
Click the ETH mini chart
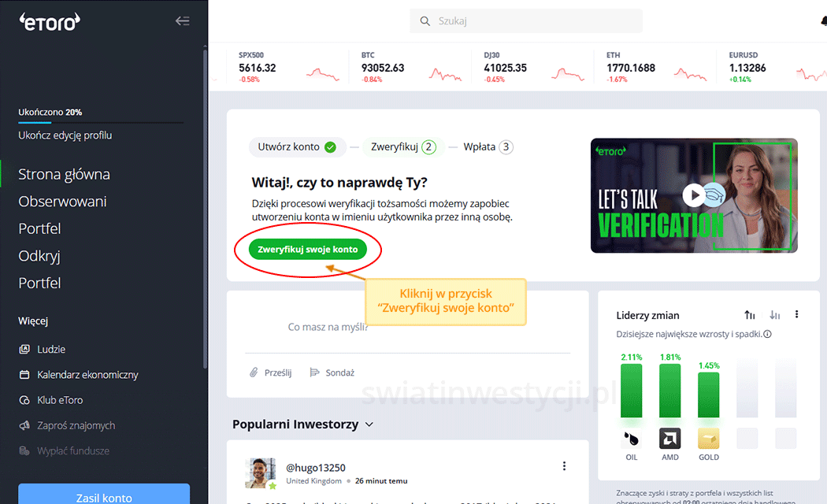tap(691, 74)
